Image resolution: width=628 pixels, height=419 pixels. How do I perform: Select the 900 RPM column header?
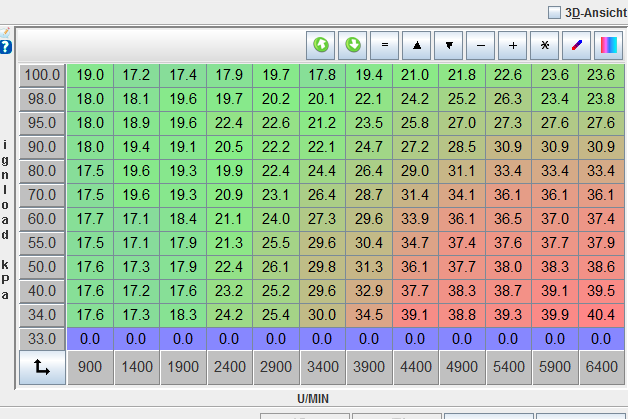(91, 367)
